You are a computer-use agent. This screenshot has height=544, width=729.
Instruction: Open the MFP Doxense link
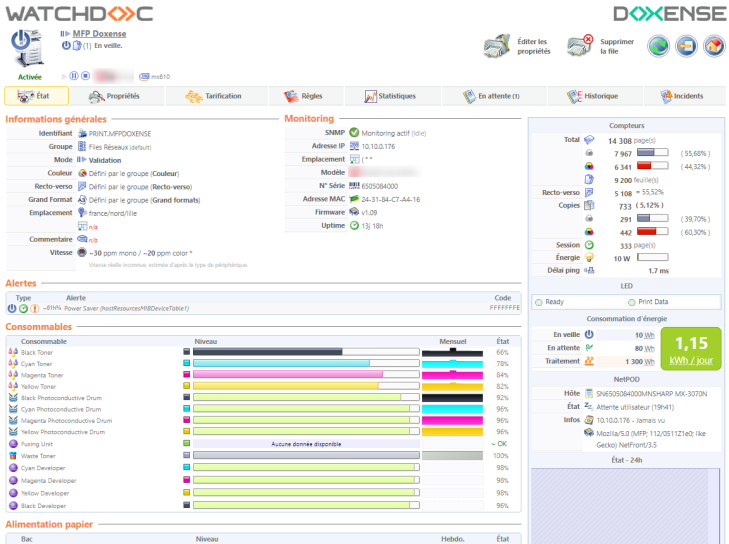coord(99,34)
